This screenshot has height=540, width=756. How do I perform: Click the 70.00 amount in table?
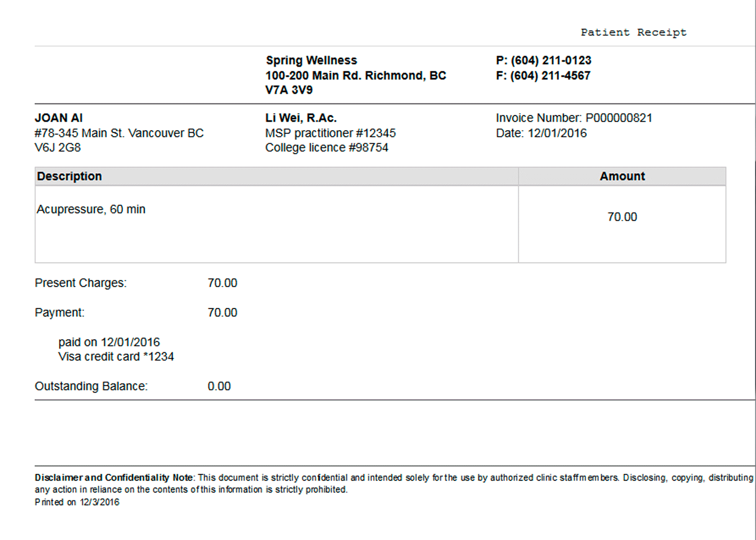pyautogui.click(x=622, y=217)
